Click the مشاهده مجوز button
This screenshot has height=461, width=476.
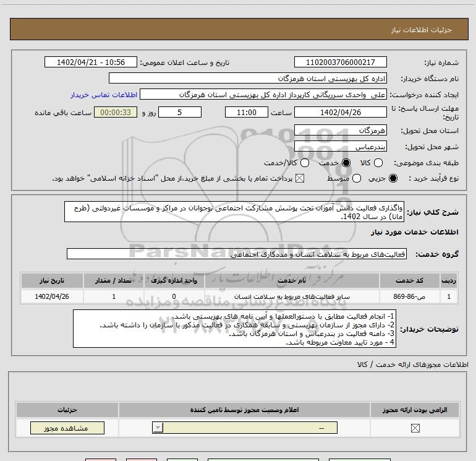point(67,428)
